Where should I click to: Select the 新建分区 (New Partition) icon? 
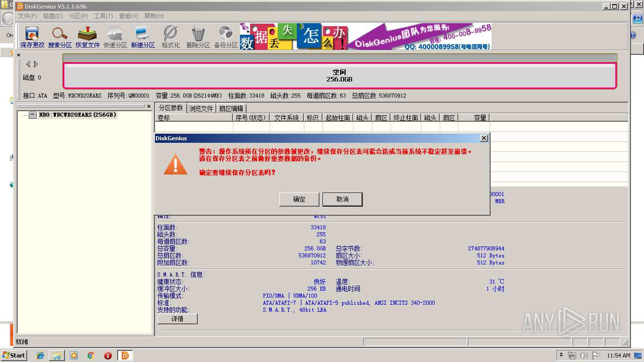[143, 37]
